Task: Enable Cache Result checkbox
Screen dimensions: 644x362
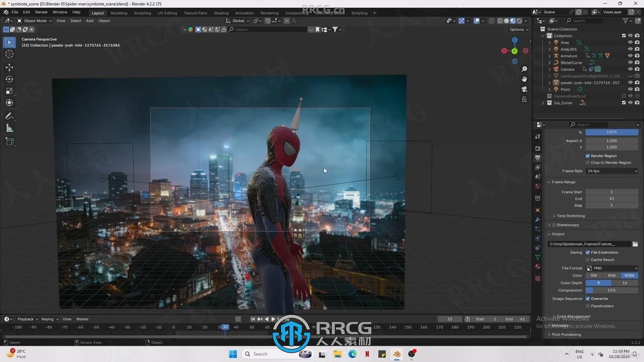Action: [588, 260]
